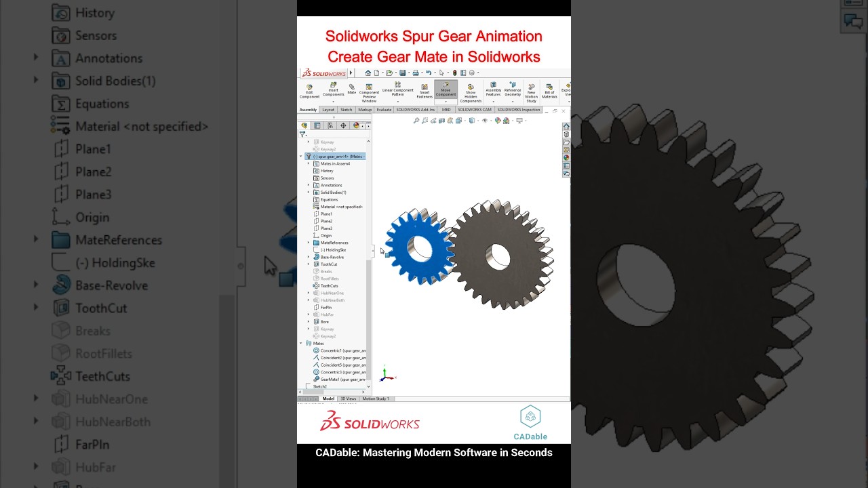The image size is (868, 488).
Task: Click the Edit Component tool
Action: pyautogui.click(x=309, y=91)
